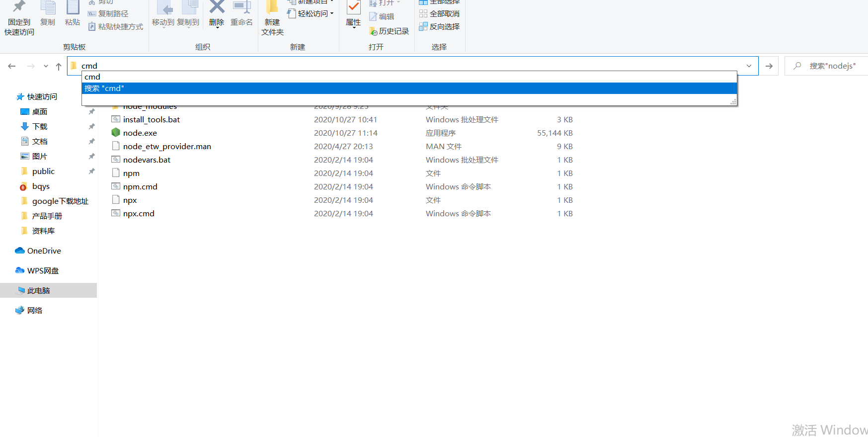Open the recent locations dropdown arrow
The image size is (868, 437).
coord(46,66)
